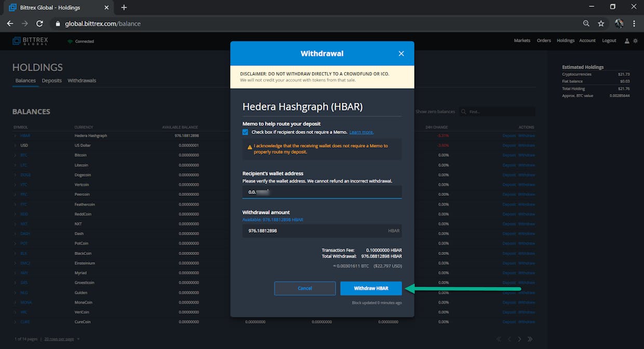Sort table by SYMBOL column header

point(20,127)
